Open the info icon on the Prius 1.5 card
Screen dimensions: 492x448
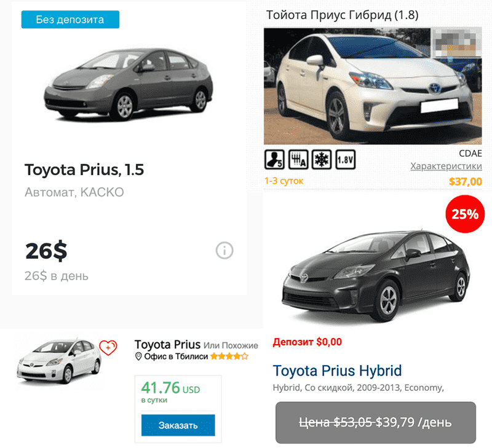coord(224,251)
